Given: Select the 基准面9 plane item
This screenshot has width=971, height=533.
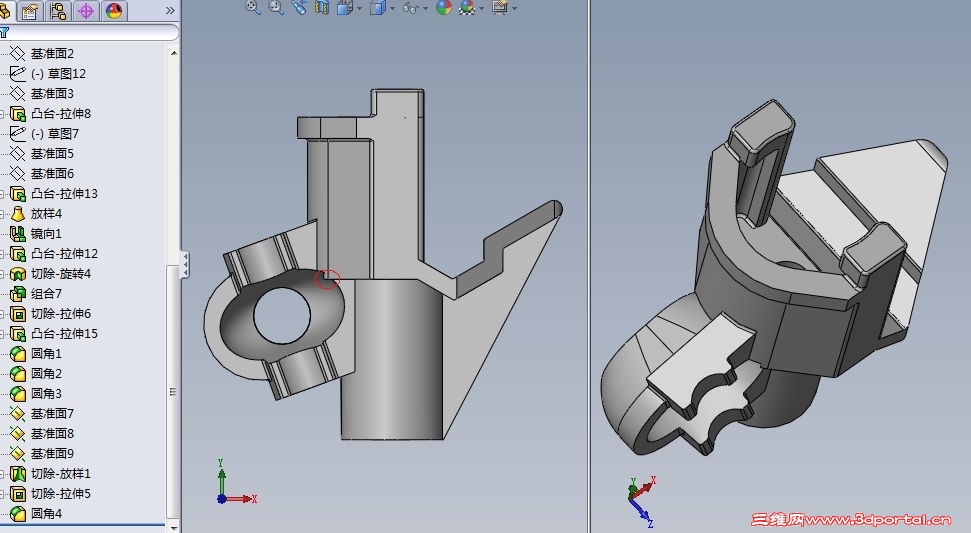Looking at the screenshot, I should pos(52,454).
